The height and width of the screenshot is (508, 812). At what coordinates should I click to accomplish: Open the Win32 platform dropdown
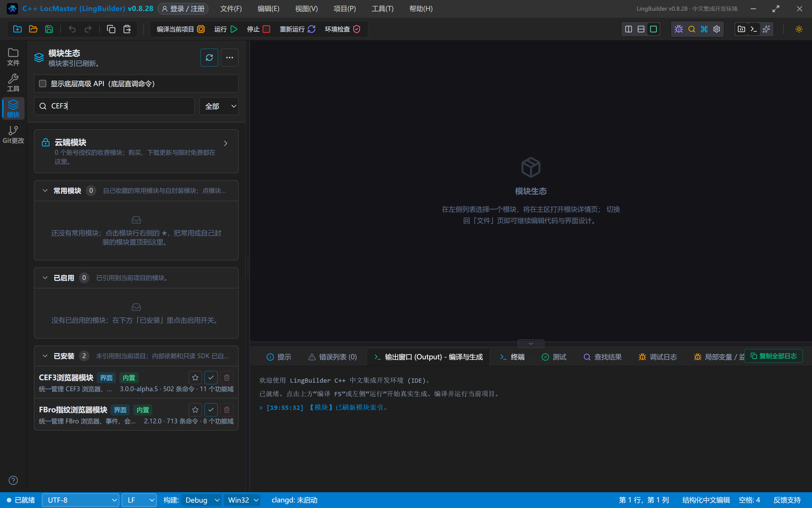point(242,500)
